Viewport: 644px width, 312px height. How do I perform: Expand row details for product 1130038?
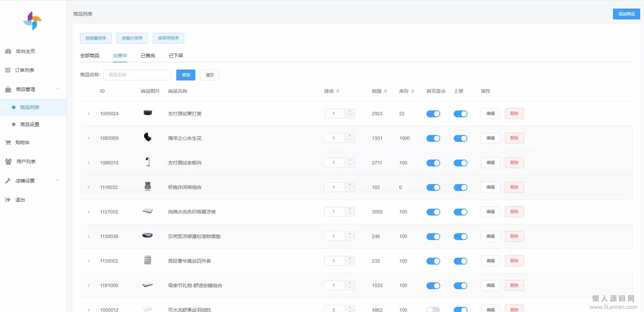(x=89, y=236)
